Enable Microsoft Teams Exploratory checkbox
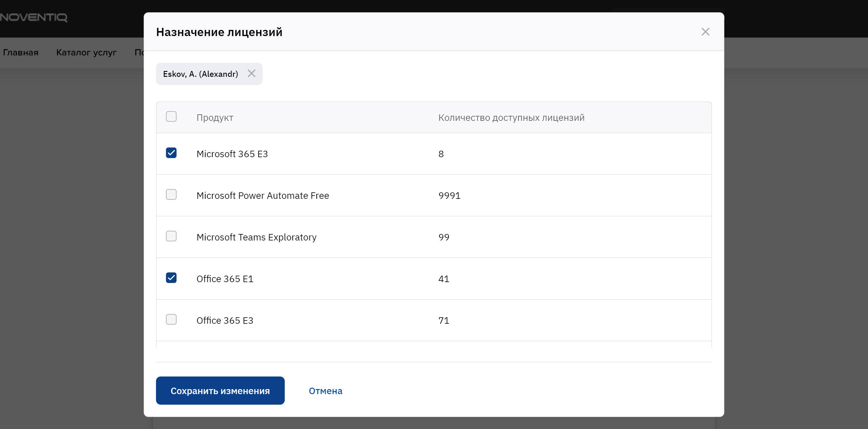The height and width of the screenshot is (429, 868). click(171, 236)
